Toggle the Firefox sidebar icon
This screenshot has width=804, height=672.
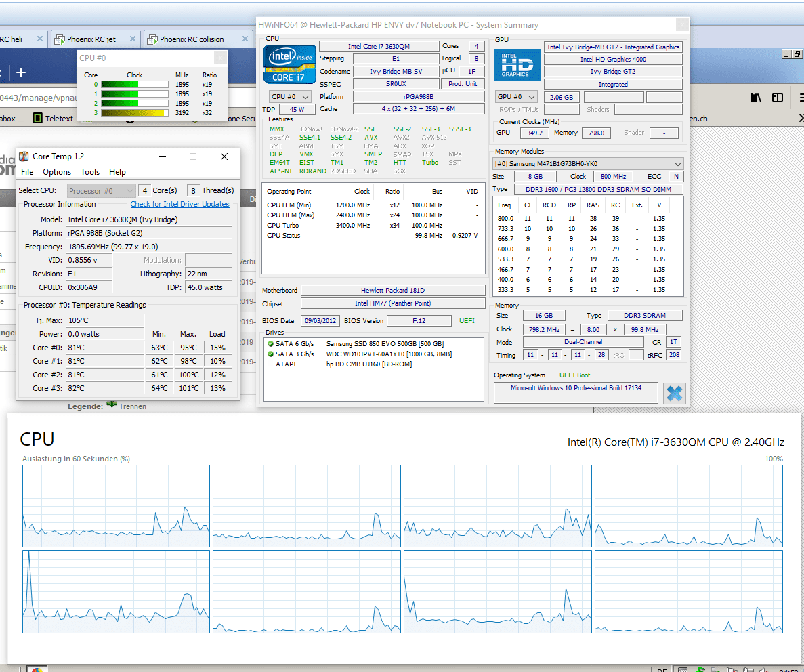coord(778,98)
